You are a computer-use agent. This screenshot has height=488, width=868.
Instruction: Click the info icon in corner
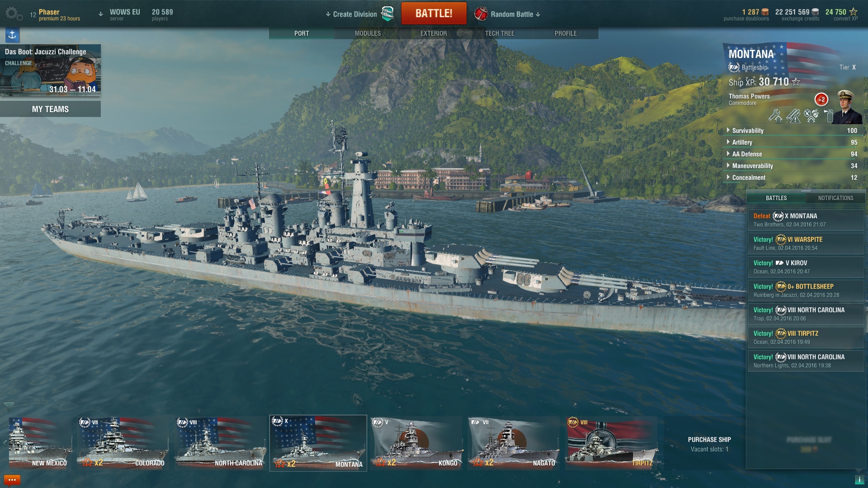[x=859, y=480]
